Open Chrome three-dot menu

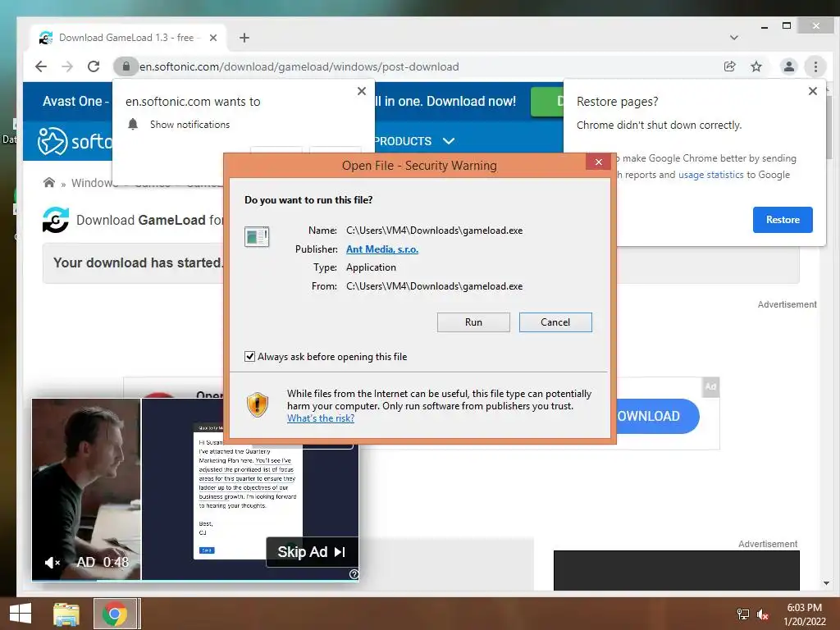pyautogui.click(x=815, y=66)
